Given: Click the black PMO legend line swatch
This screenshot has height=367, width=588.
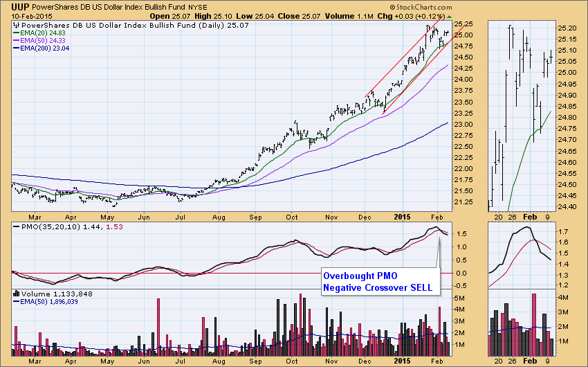Looking at the screenshot, I should (x=16, y=226).
